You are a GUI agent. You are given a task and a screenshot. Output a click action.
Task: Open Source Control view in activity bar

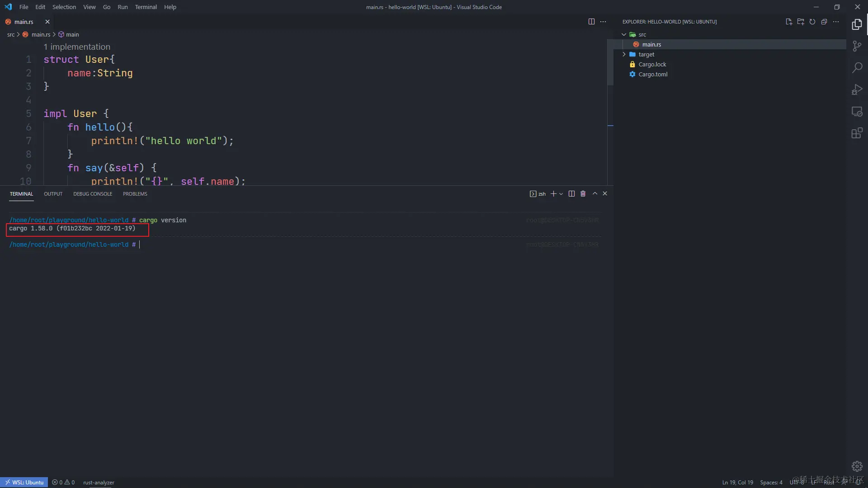[857, 46]
